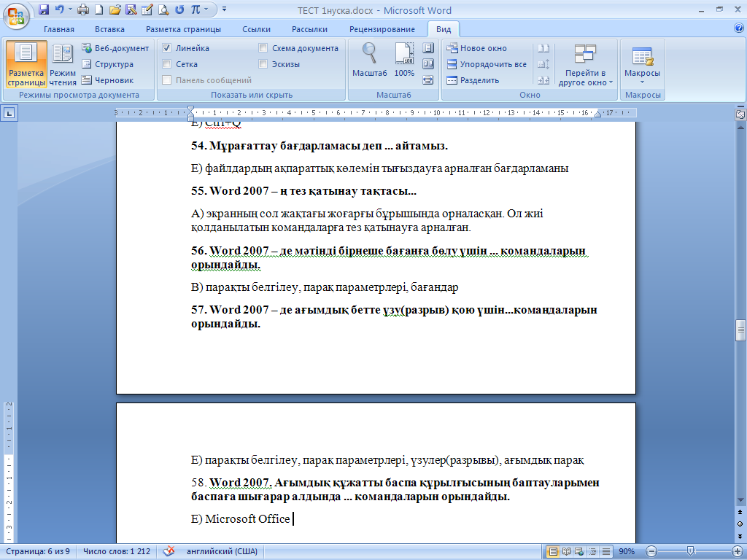Click the Quick Print printer icon
747x560 pixels.
pos(83,9)
